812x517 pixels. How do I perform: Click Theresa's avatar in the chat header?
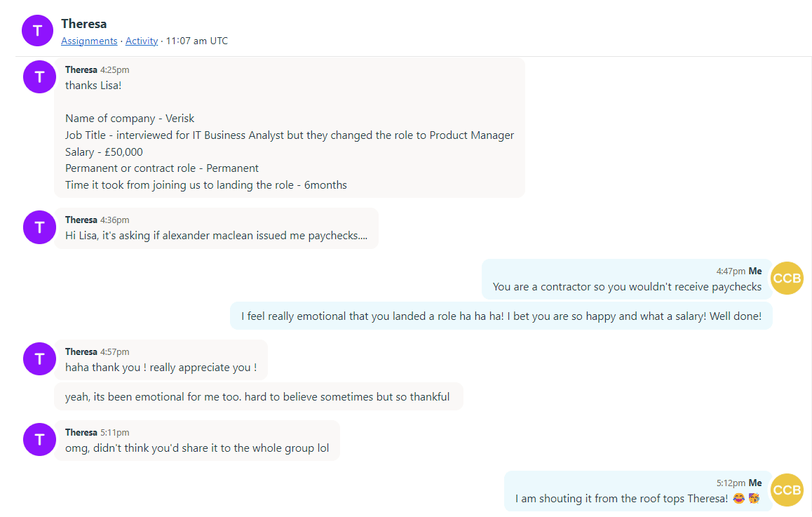(37, 30)
